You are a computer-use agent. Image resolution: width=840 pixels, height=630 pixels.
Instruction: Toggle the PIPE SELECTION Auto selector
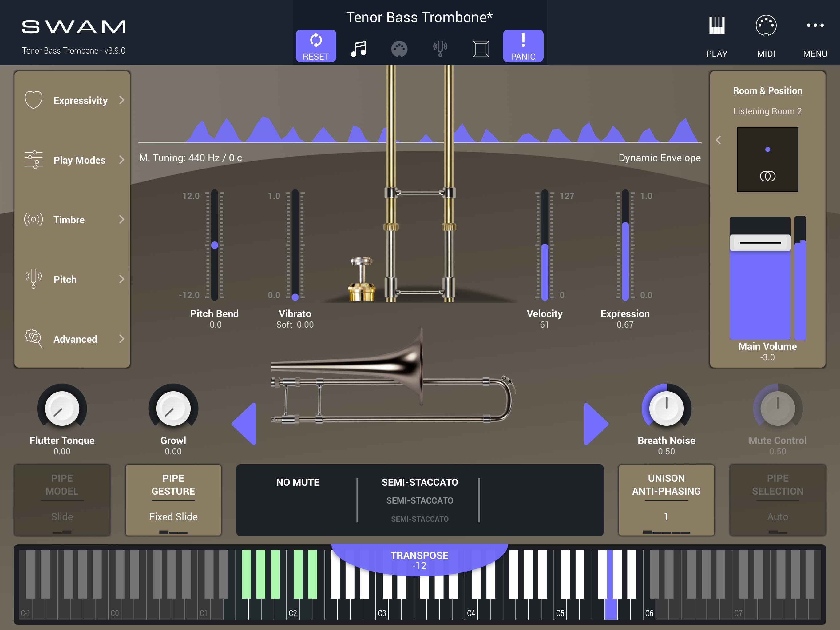(x=778, y=500)
